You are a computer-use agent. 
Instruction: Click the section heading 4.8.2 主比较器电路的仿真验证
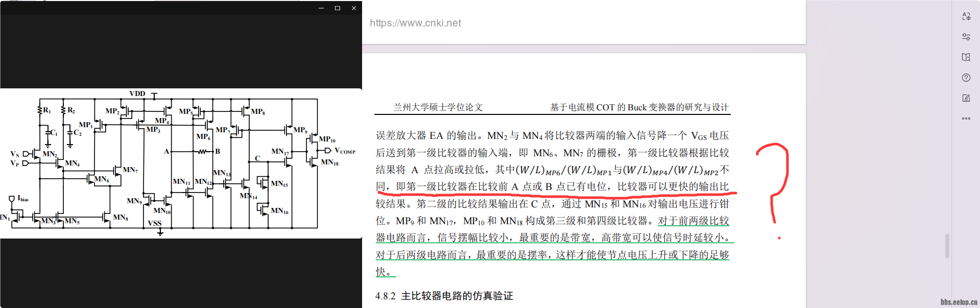[444, 296]
